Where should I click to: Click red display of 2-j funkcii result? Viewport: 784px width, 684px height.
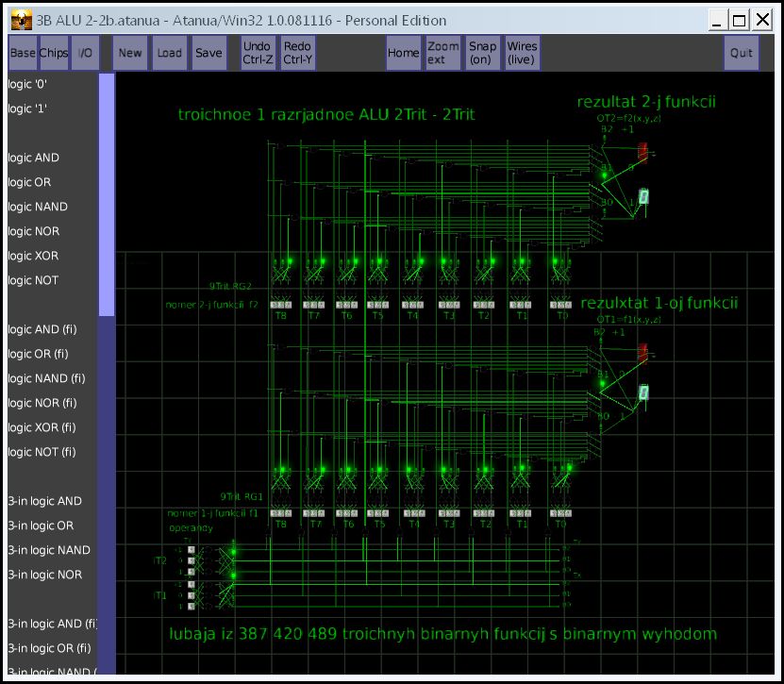643,153
